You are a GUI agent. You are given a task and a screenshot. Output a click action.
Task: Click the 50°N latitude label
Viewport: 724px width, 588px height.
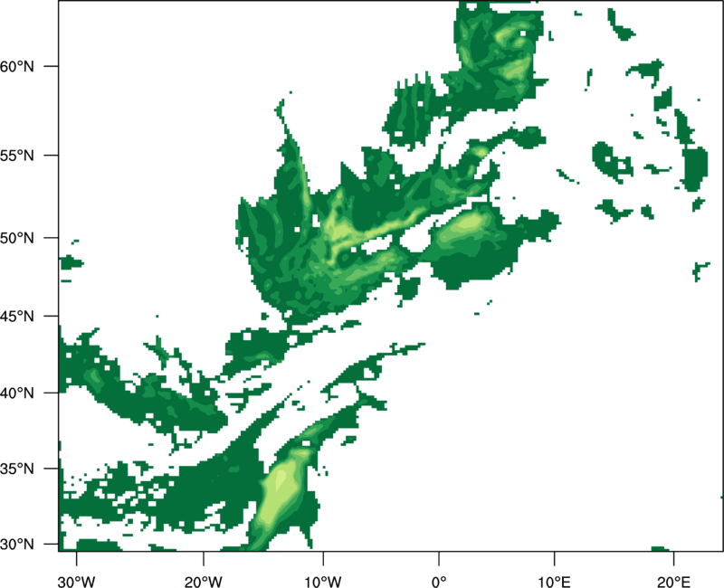point(17,238)
